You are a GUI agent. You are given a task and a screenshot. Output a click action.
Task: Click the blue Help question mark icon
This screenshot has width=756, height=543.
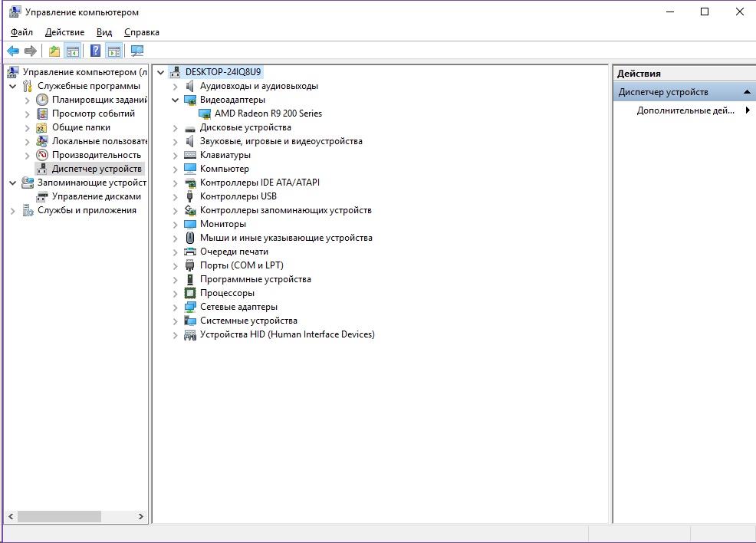[x=95, y=51]
